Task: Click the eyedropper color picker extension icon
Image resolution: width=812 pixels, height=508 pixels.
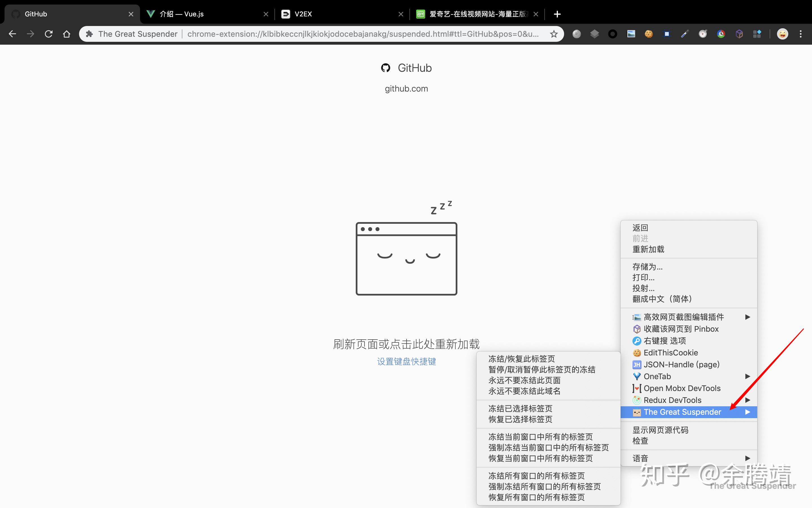Action: pyautogui.click(x=685, y=34)
